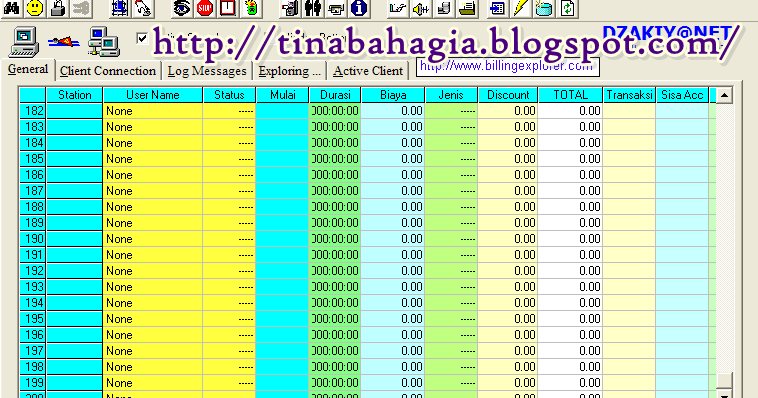
Task: Click the Durasi column header
Action: 335,95
